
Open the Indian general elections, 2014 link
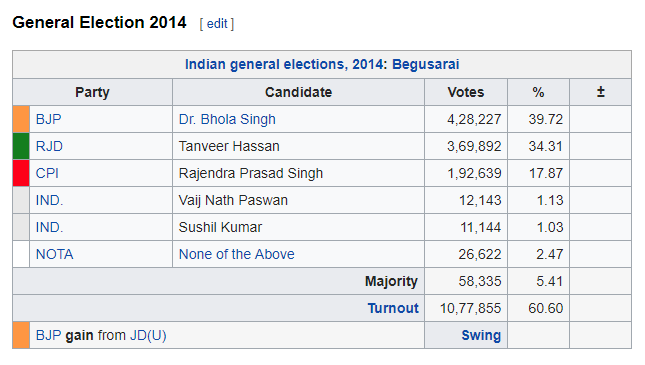286,65
